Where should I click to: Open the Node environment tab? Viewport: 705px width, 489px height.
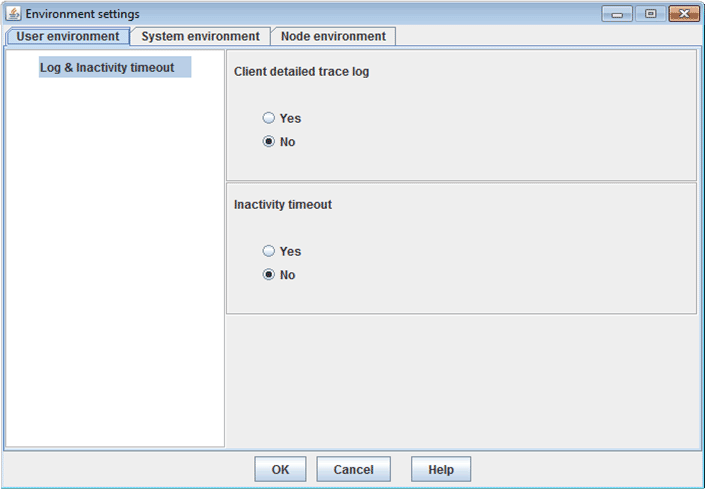tap(333, 36)
